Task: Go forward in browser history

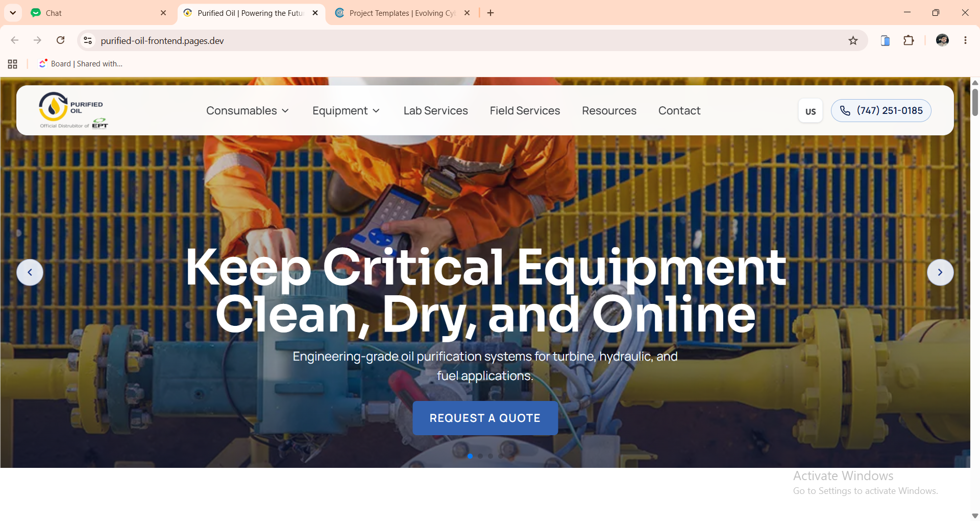Action: 37,40
